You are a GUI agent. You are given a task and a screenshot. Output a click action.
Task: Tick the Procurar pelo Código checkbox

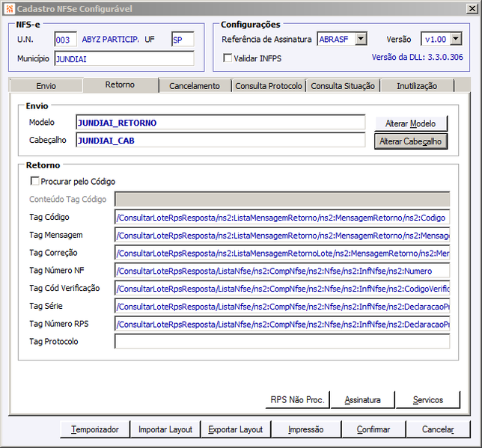tap(34, 181)
